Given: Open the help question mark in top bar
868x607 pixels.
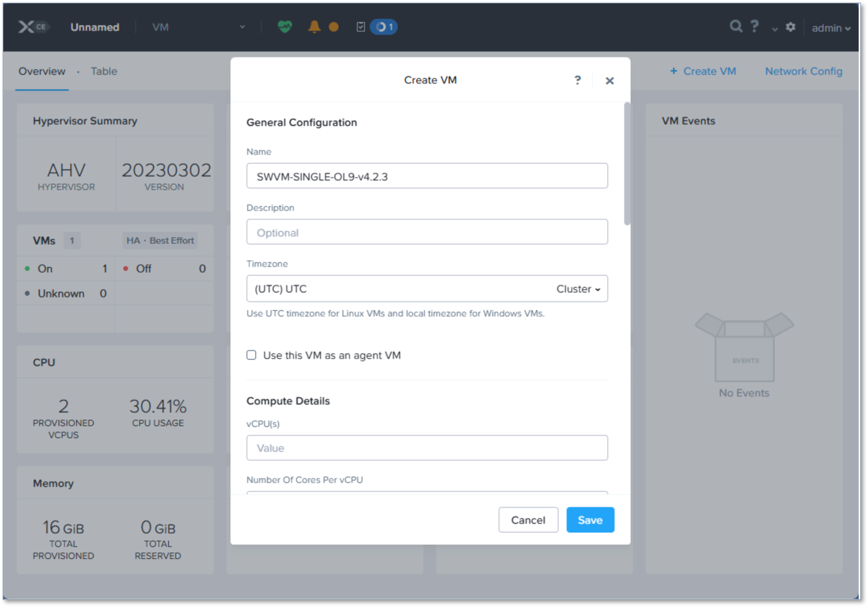Looking at the screenshot, I should 755,26.
